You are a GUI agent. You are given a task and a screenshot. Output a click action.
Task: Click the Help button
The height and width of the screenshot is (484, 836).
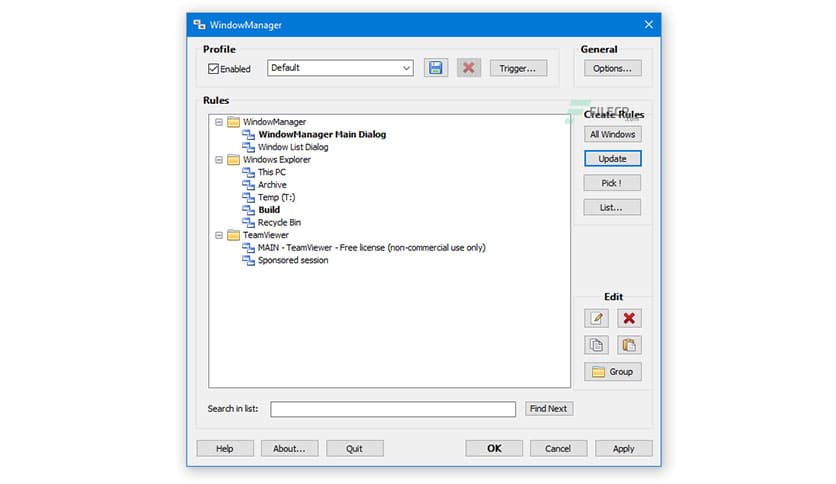tap(225, 448)
